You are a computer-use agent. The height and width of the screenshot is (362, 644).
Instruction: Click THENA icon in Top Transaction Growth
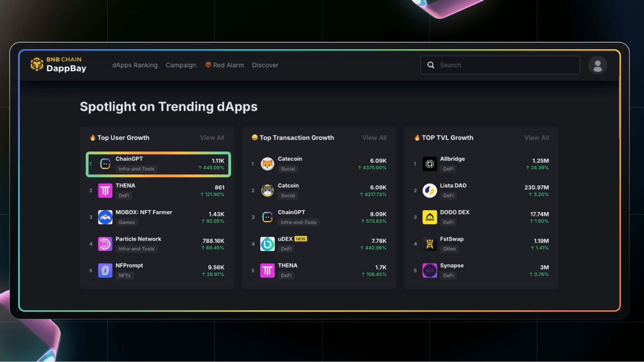[x=267, y=271]
